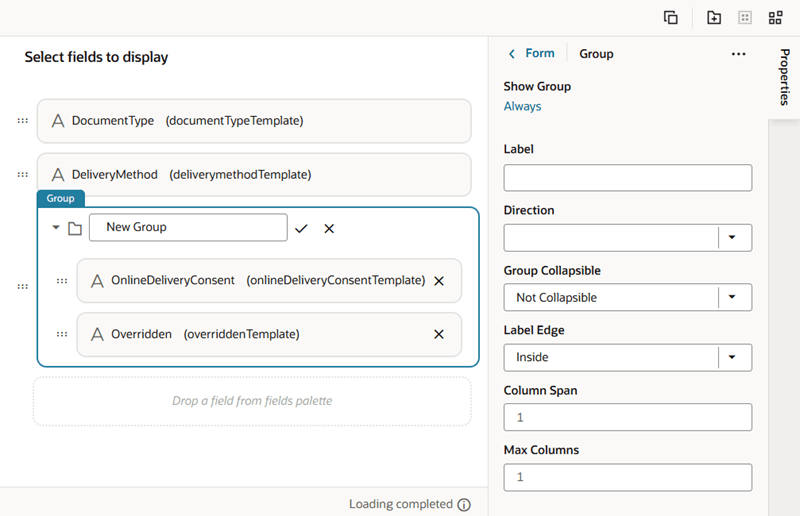
Task: Go back to Form breadcrumb
Action: [532, 54]
